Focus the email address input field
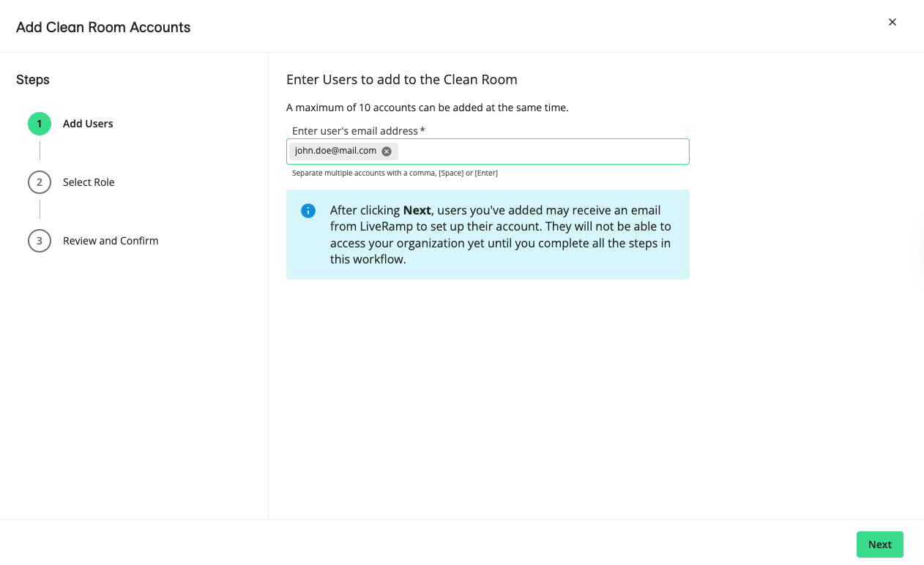924x565 pixels. [x=542, y=151]
